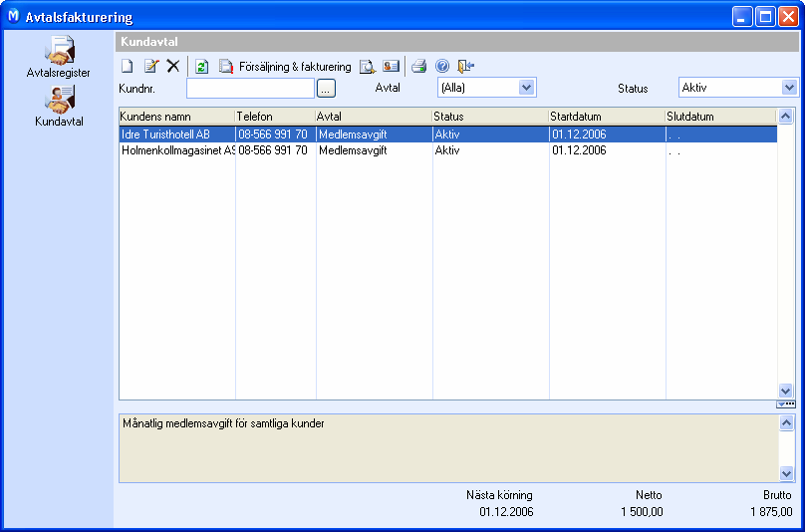Select the Idre Turisthotell AB row
Image resolution: width=805 pixels, height=532 pixels.
[447, 134]
